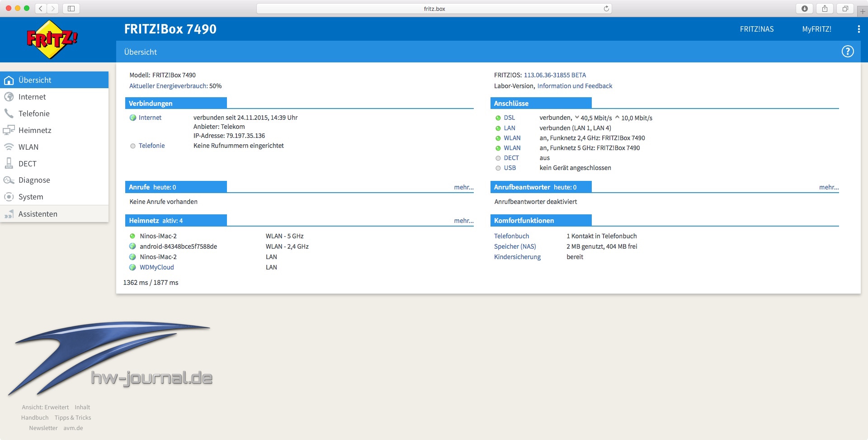Viewport: 868px width, 440px height.
Task: Open Information und Feedback link
Action: pos(575,86)
